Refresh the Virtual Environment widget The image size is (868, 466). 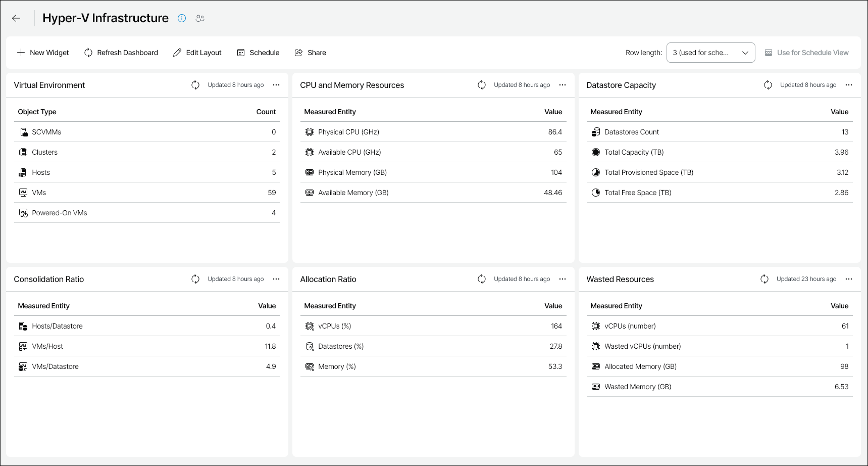(x=195, y=85)
